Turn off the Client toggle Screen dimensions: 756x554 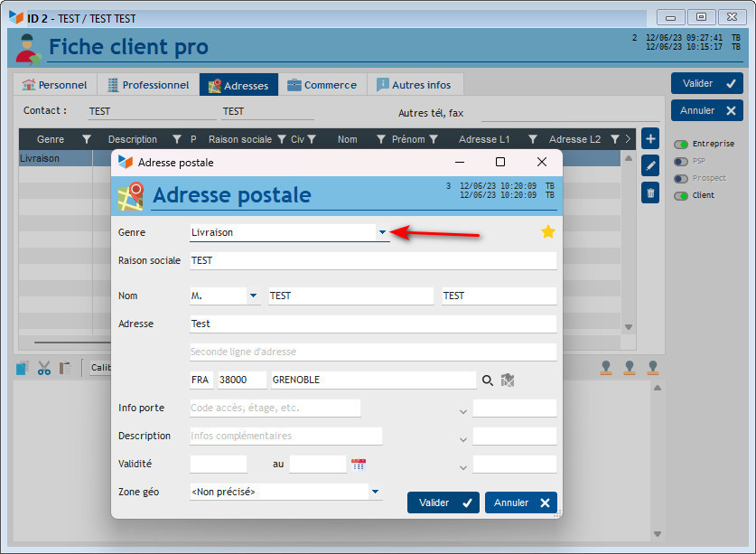tap(681, 195)
